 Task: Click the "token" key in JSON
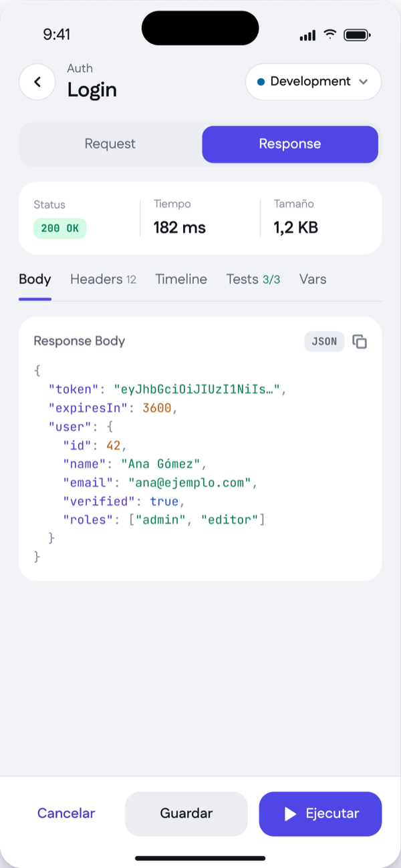(74, 389)
